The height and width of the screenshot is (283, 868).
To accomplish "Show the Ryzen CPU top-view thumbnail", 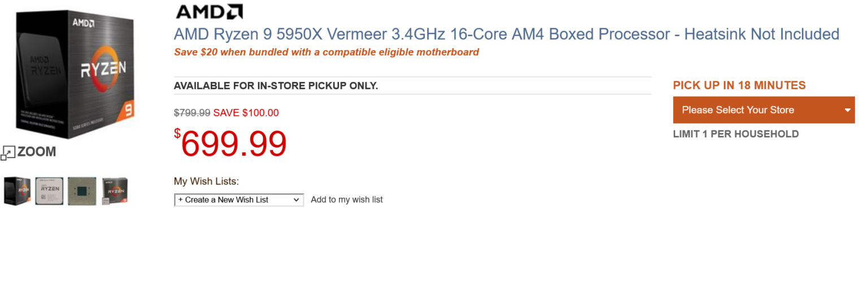I will tap(49, 191).
